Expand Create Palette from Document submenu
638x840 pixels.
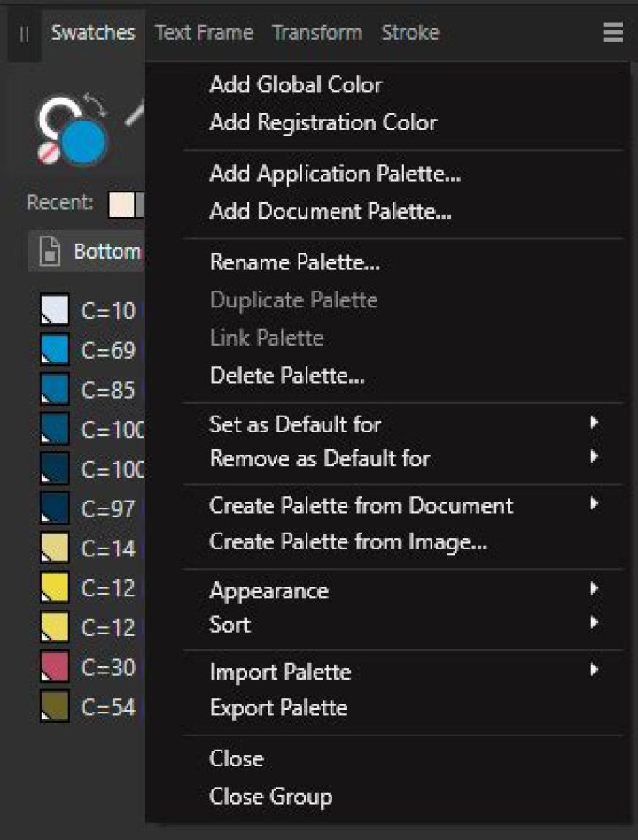[404, 506]
